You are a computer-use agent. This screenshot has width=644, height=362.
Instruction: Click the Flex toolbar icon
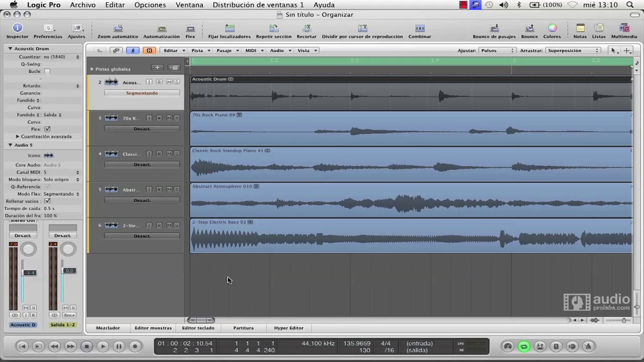pyautogui.click(x=190, y=28)
